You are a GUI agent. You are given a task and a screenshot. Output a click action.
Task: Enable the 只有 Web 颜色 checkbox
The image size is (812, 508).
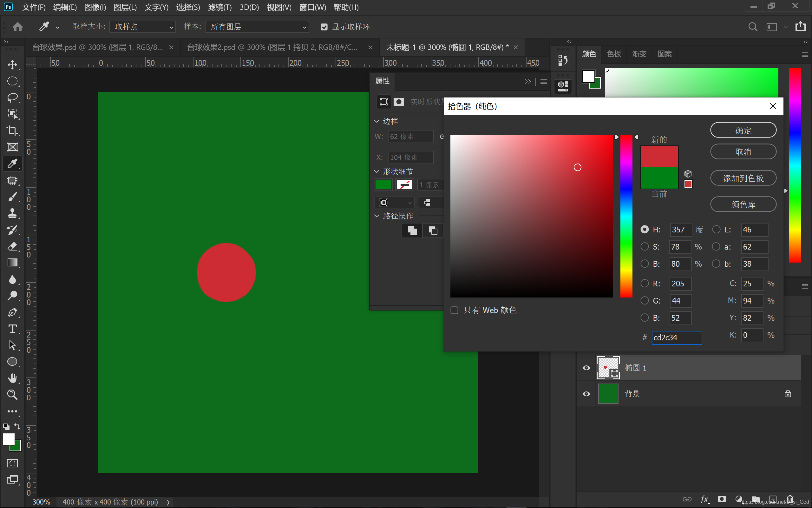(454, 310)
